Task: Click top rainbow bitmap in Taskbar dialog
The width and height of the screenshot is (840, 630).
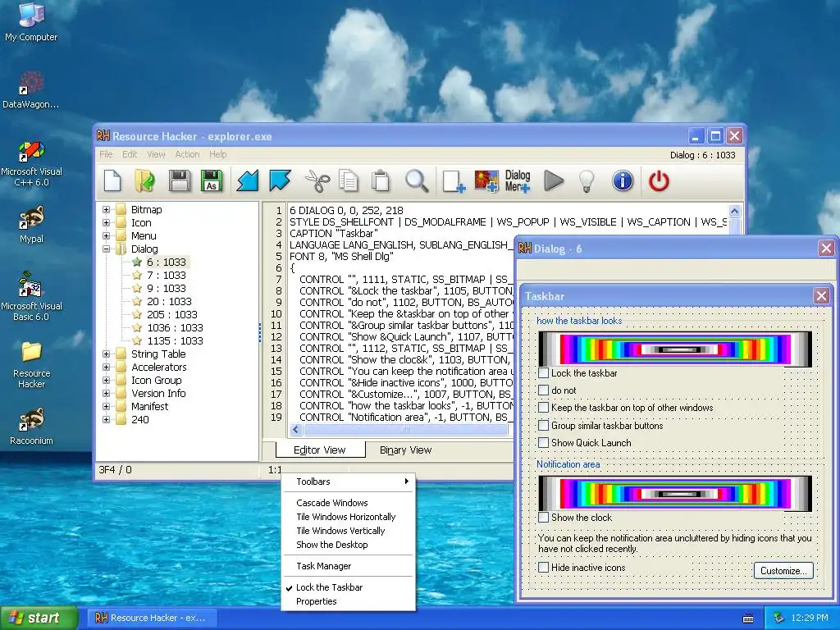Action: pos(675,349)
